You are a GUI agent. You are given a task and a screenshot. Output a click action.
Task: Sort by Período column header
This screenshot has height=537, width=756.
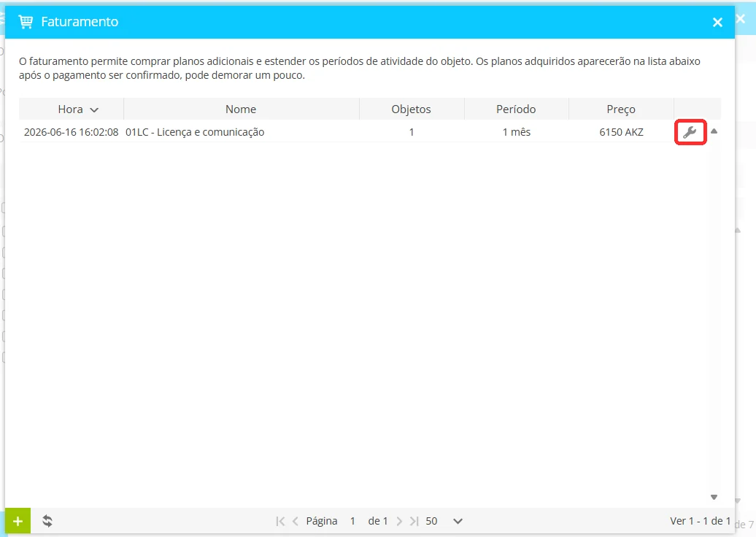pyautogui.click(x=516, y=109)
